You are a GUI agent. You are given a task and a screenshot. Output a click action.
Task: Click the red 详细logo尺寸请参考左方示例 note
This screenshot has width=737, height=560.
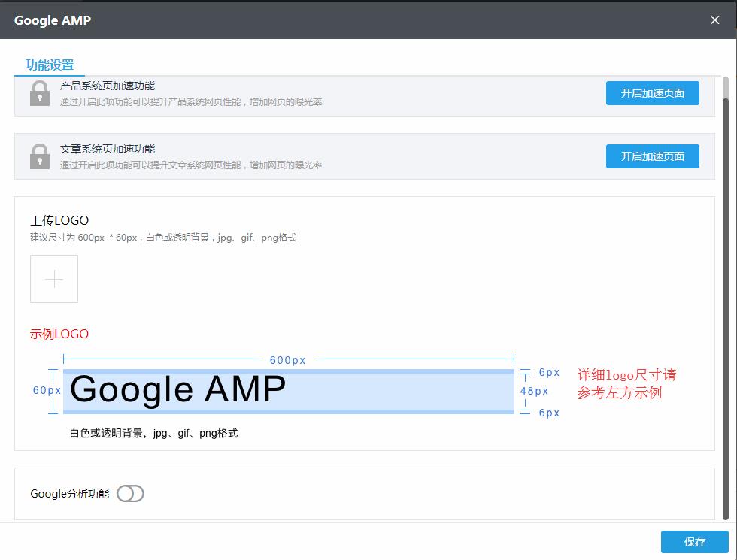pyautogui.click(x=626, y=383)
